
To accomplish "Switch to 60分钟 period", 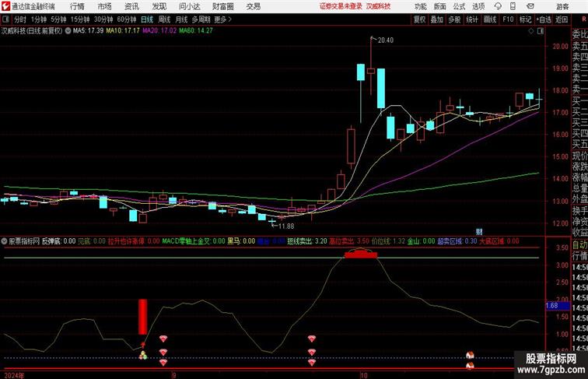I will [127, 19].
